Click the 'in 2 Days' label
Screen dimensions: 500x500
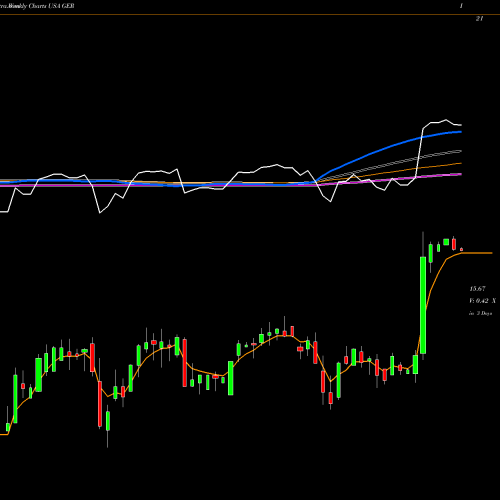click(x=480, y=313)
